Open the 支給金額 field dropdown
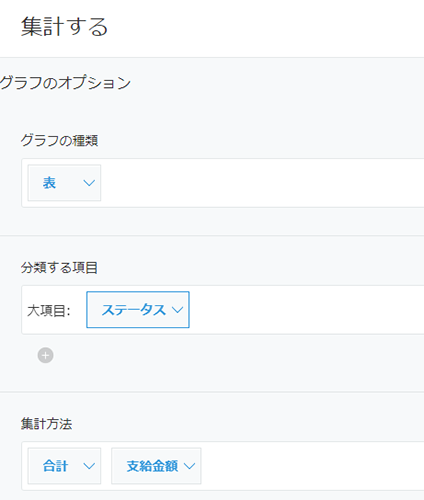The height and width of the screenshot is (500, 424). coord(156,466)
